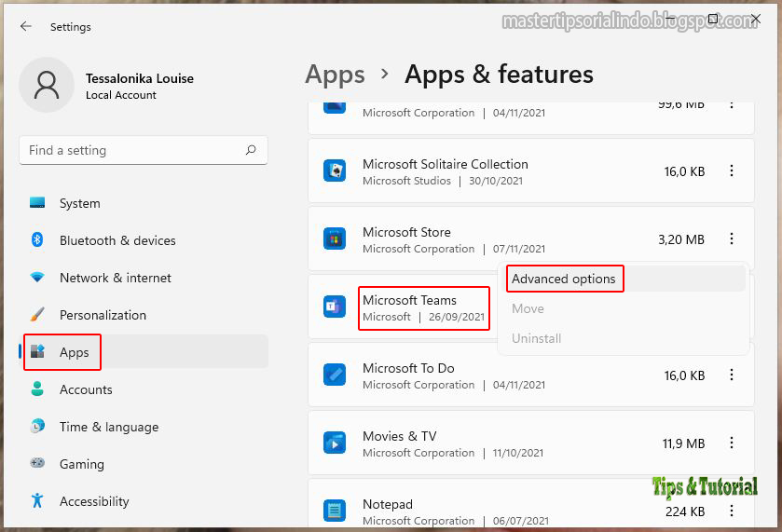Open more options for Microsoft Solitaire Collection
This screenshot has height=532, width=782.
(x=731, y=171)
